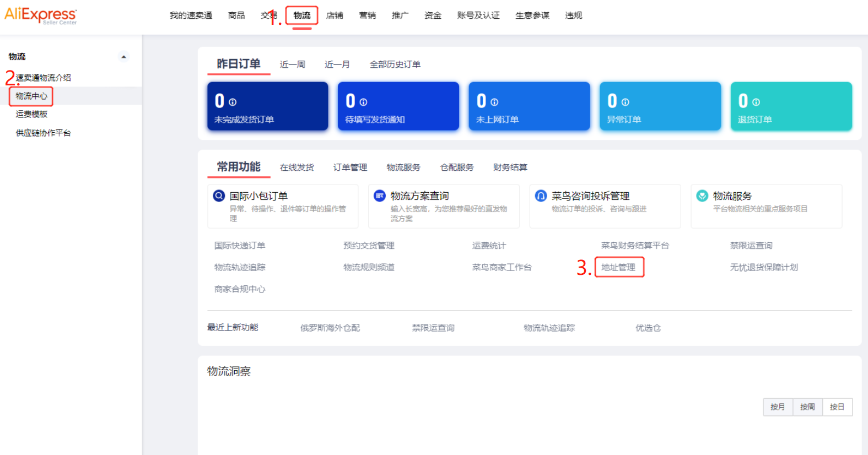Click info icon on 待填写发货通知 card

click(x=364, y=102)
